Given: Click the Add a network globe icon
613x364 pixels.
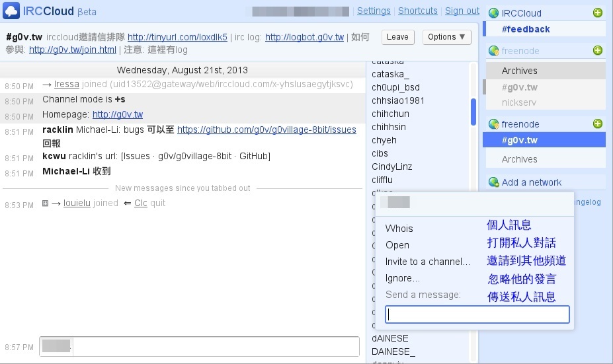Looking at the screenshot, I should [x=494, y=182].
